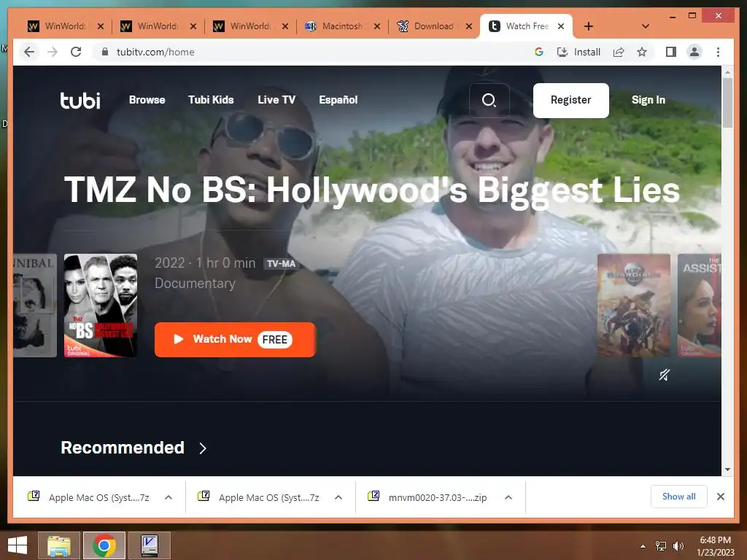The width and height of the screenshot is (747, 560).
Task: Click page scrollbar down arrow
Action: click(727, 470)
